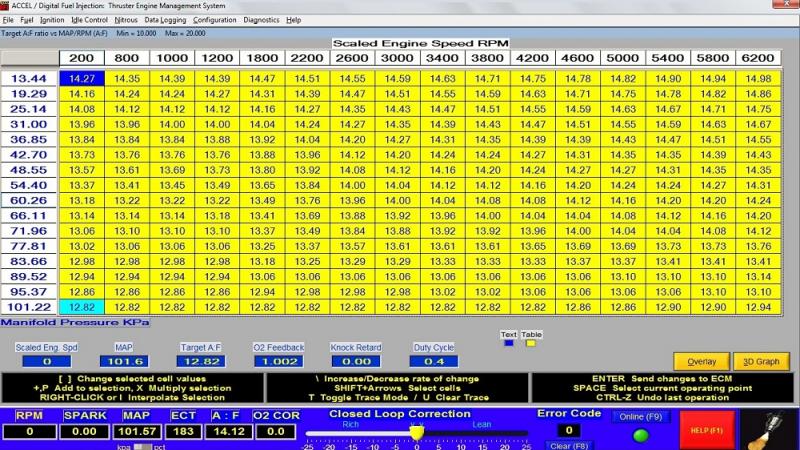Image resolution: width=800 pixels, height=450 pixels.
Task: Click the bottom MAP readout showing 101.57
Action: [x=136, y=432]
